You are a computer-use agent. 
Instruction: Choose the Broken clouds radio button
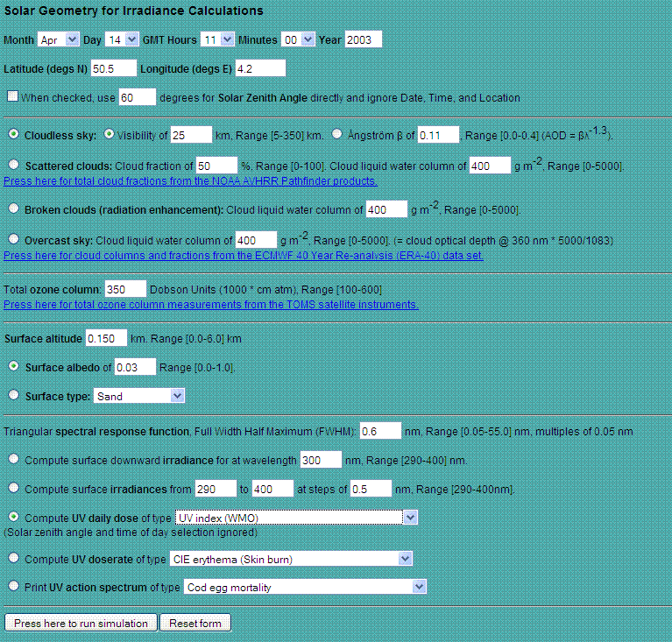pyautogui.click(x=13, y=209)
